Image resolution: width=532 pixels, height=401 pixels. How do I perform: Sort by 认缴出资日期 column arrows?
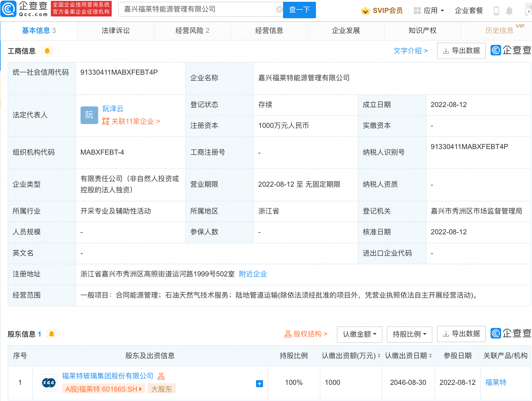point(430,356)
